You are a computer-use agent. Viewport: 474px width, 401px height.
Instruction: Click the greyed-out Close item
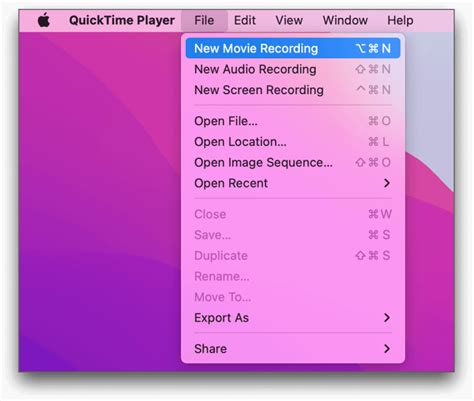[x=293, y=214]
